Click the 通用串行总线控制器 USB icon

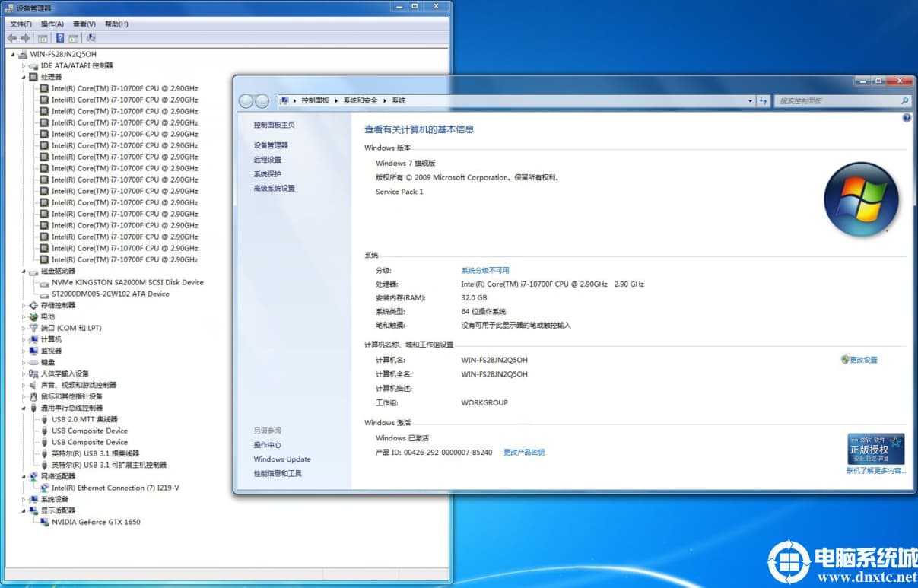click(33, 408)
